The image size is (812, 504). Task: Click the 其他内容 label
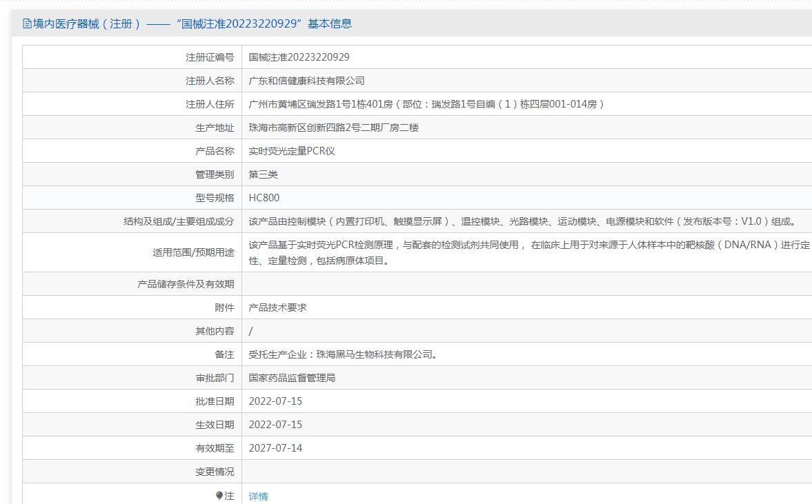point(215,331)
